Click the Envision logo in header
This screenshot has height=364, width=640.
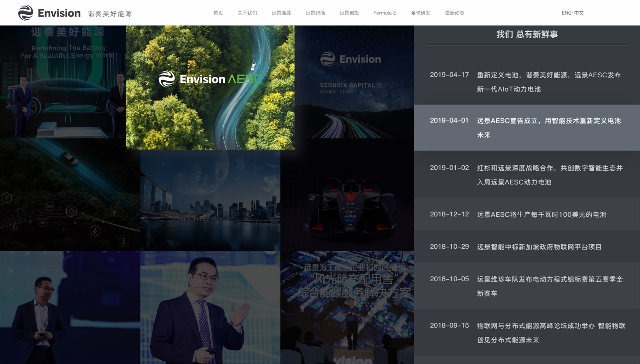tap(49, 13)
